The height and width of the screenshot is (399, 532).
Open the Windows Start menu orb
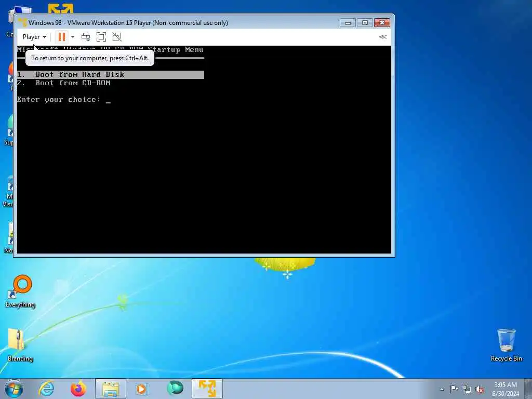point(14,389)
